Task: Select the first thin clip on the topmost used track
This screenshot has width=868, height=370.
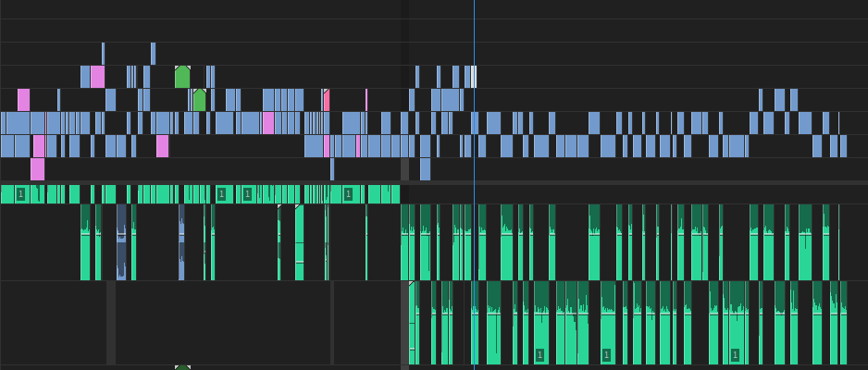Action: click(x=103, y=54)
